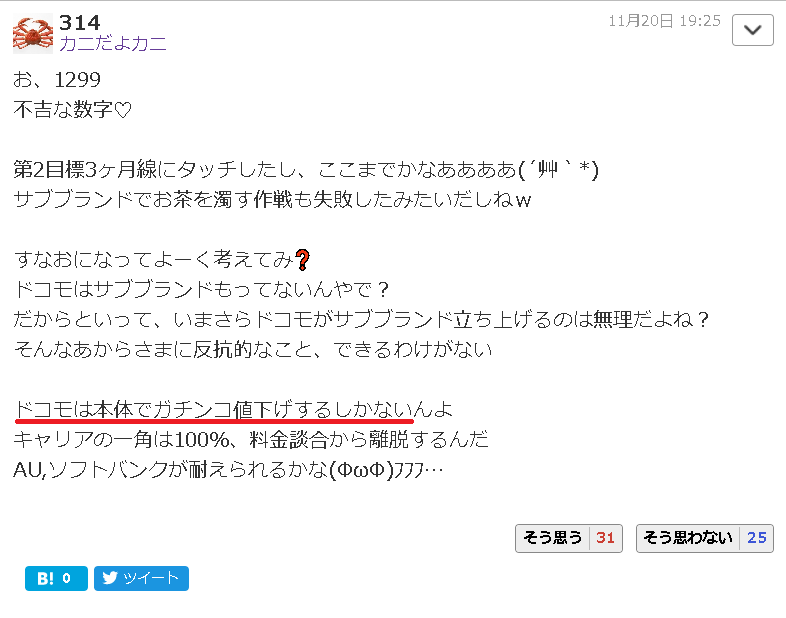This screenshot has height=618, width=786.
Task: Share the post via ツイート label
Action: [151, 578]
